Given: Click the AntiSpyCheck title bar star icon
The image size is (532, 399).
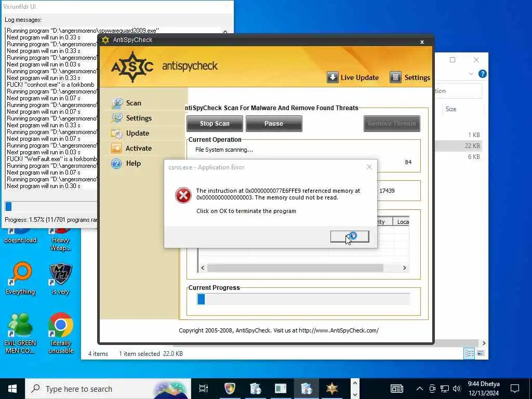Looking at the screenshot, I should click(105, 39).
